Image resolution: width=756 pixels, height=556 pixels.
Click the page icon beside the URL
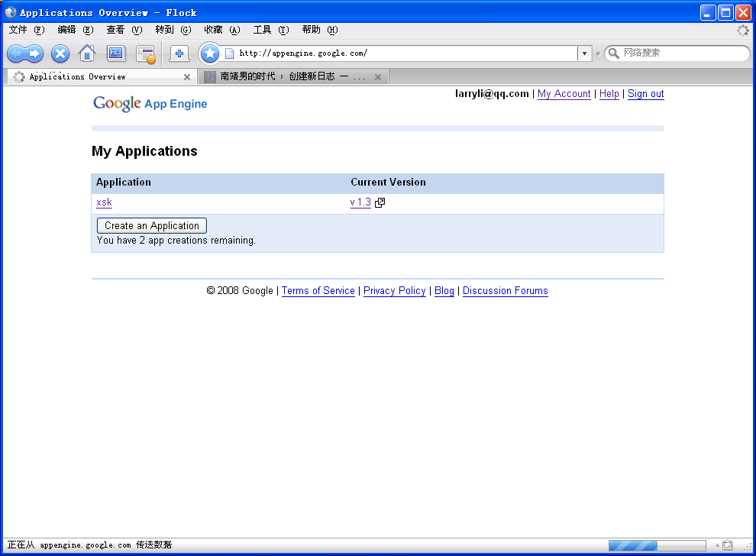[x=230, y=53]
